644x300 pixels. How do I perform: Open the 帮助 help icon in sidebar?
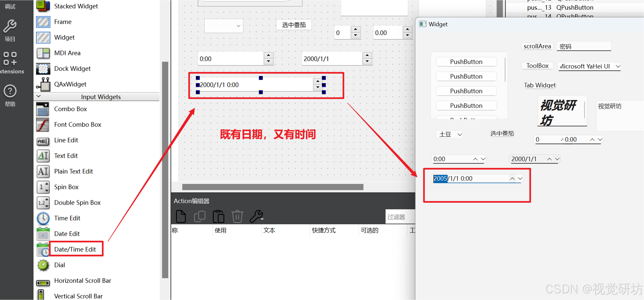click(10, 91)
